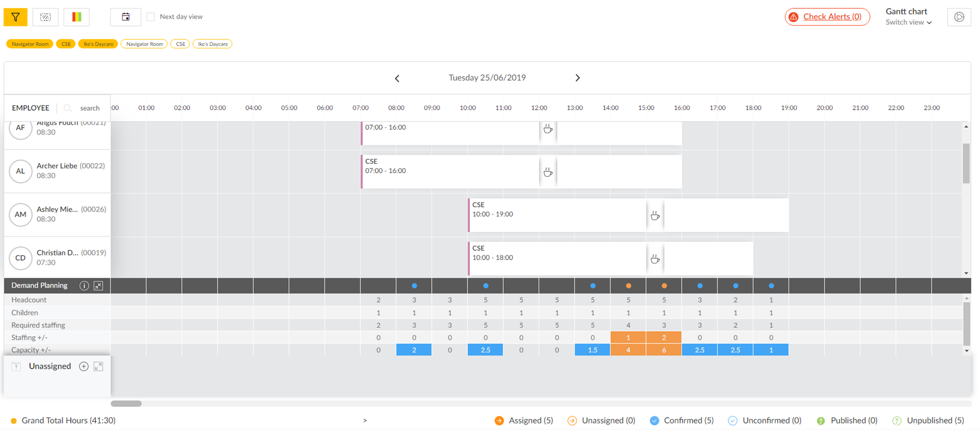The height and width of the screenshot is (430, 980).
Task: Go to the previous day arrow
Action: point(397,78)
